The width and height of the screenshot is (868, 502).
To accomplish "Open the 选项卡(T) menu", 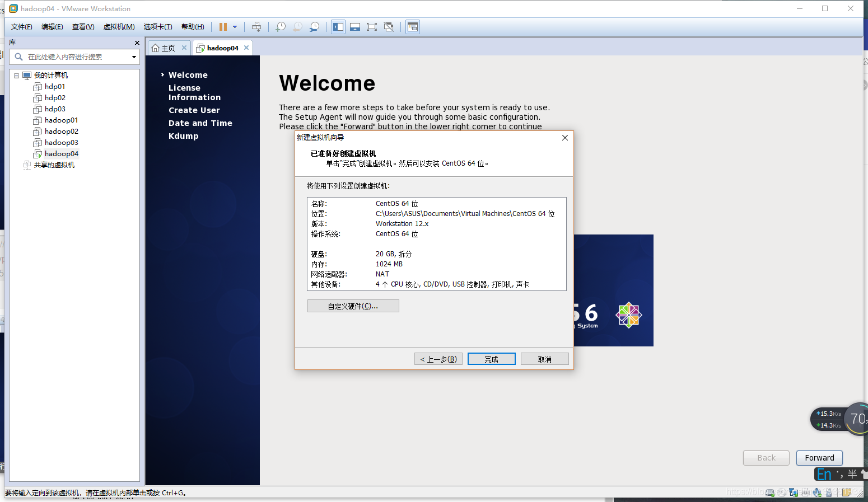I will [157, 27].
